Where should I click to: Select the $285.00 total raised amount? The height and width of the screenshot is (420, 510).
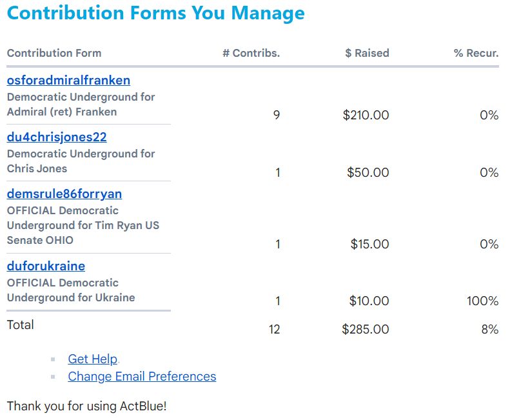coord(365,329)
